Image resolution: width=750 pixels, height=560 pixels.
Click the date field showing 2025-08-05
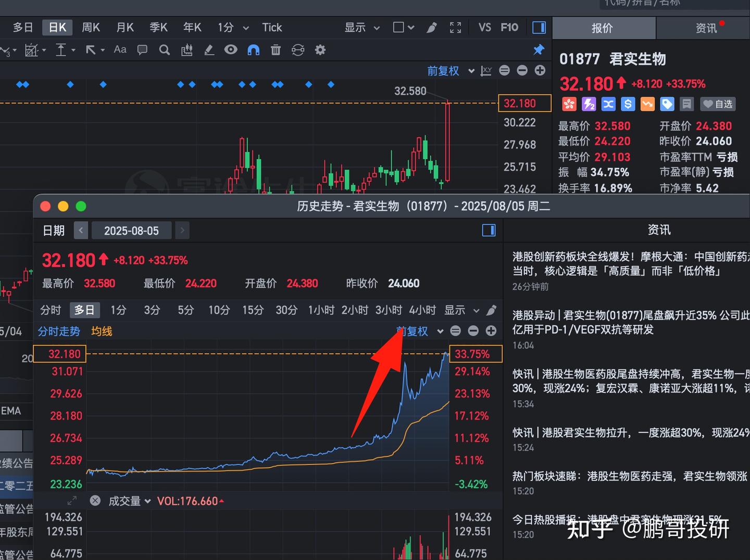[131, 230]
